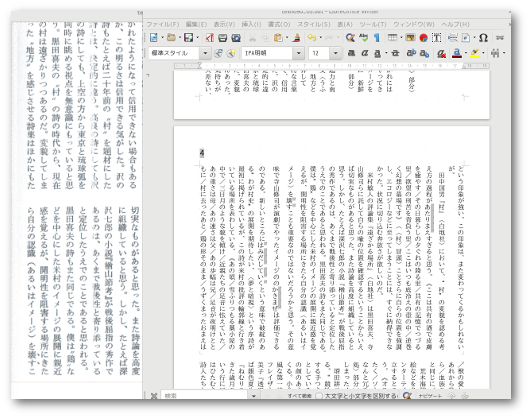530x418 pixels.
Task: Export document directly as PDF
Action: 210,38
